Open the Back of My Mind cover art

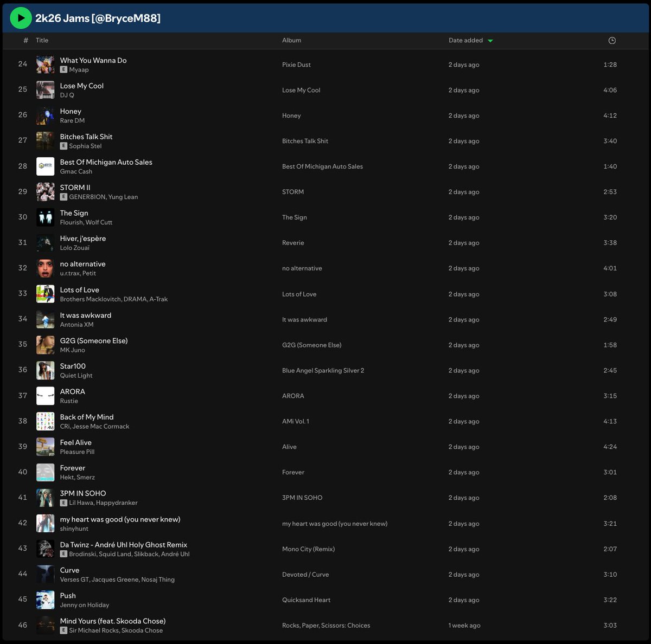(45, 421)
